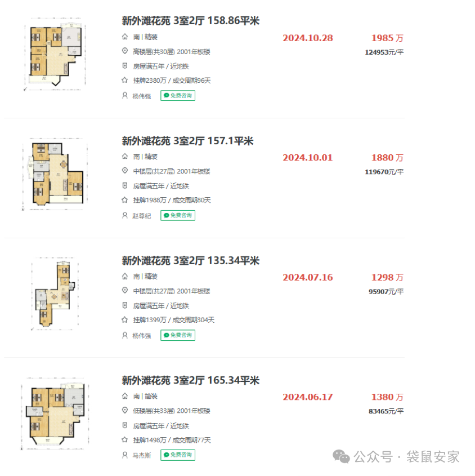Click location pin icon beside 高楼层(共30层)
This screenshot has width=475, height=476.
point(125,51)
